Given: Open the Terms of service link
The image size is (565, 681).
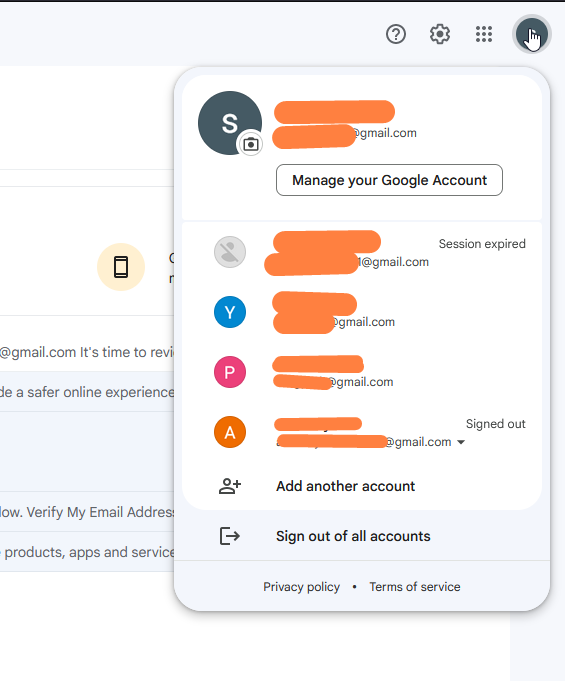Looking at the screenshot, I should [x=415, y=587].
